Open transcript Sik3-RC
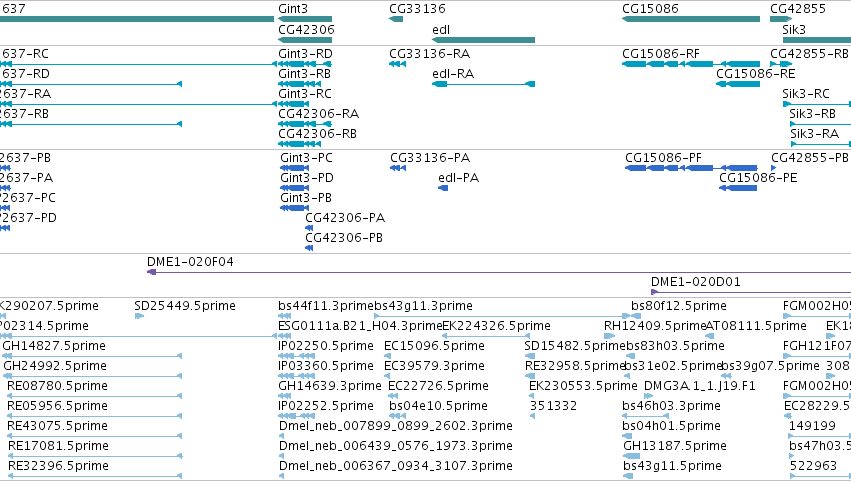 pyautogui.click(x=806, y=94)
